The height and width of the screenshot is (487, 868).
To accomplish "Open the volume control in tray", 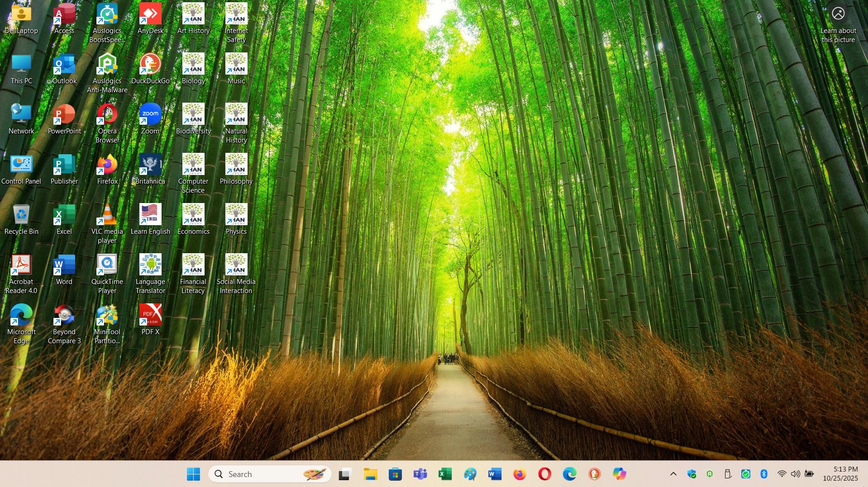I will click(795, 474).
